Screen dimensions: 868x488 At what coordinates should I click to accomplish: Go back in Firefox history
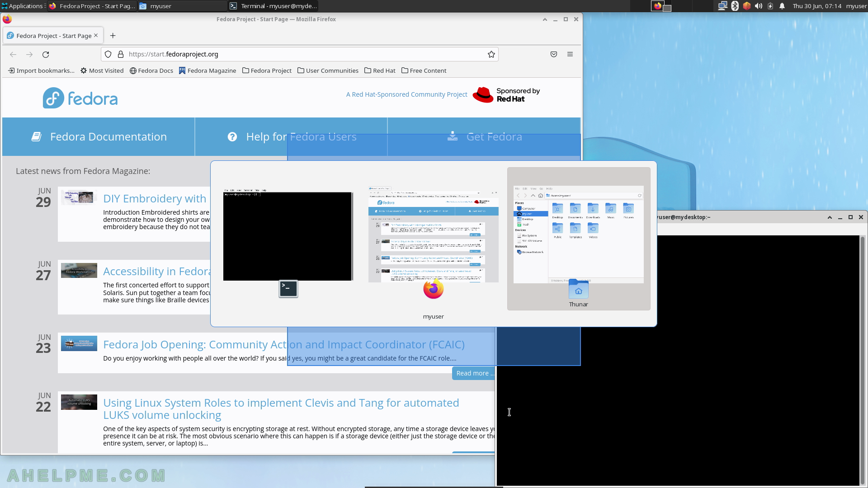pyautogui.click(x=13, y=54)
